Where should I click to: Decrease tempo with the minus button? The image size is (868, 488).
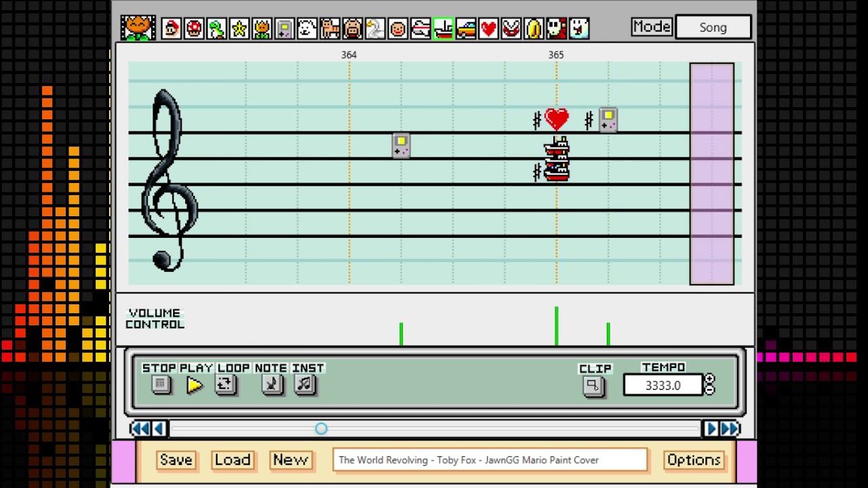click(x=709, y=390)
